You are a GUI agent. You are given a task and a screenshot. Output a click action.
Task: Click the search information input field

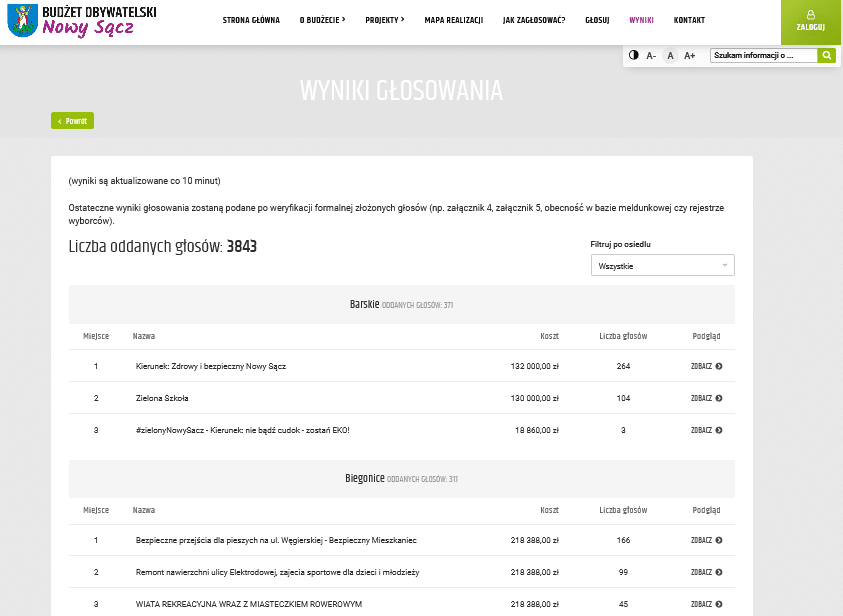pyautogui.click(x=763, y=56)
